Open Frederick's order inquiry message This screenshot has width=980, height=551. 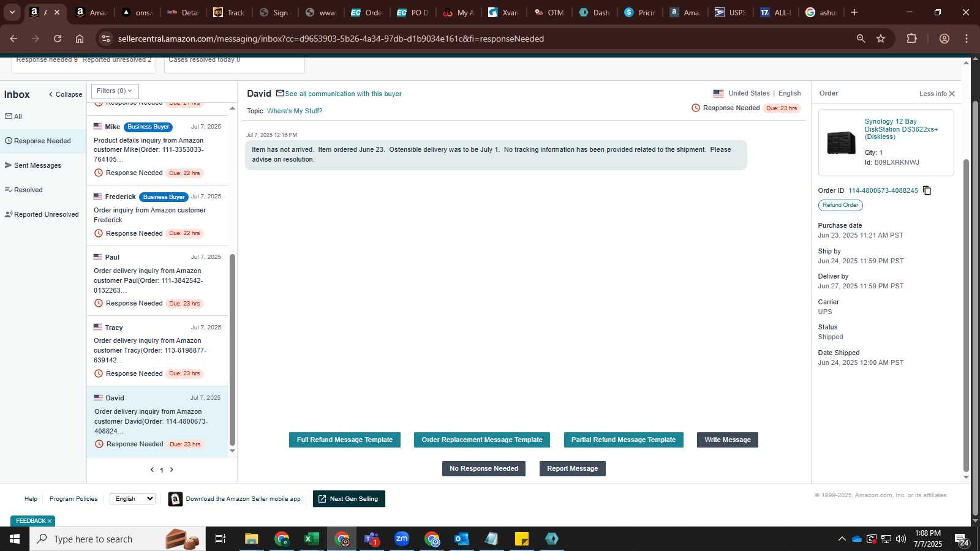157,216
